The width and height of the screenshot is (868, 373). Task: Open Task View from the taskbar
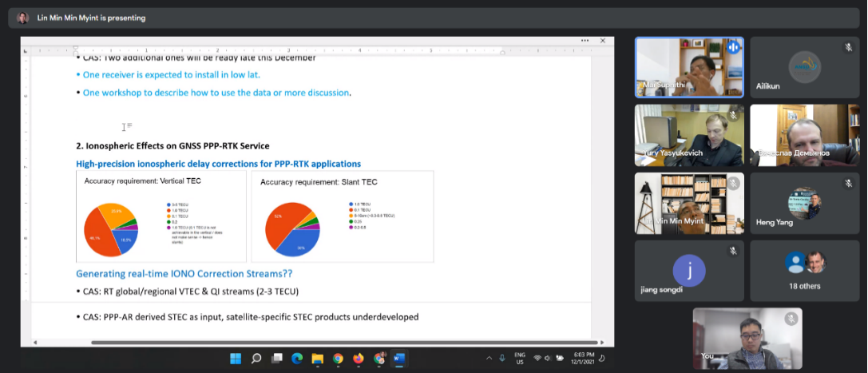click(277, 358)
